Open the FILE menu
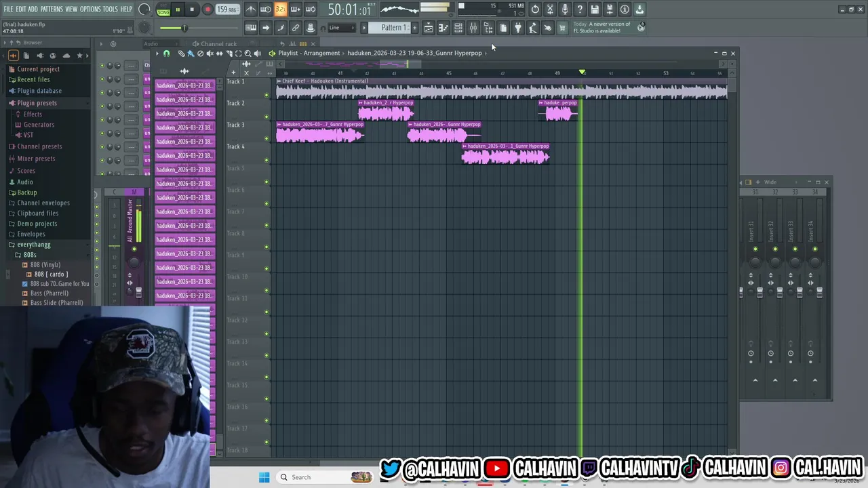Image resolution: width=868 pixels, height=488 pixels. pos(8,9)
